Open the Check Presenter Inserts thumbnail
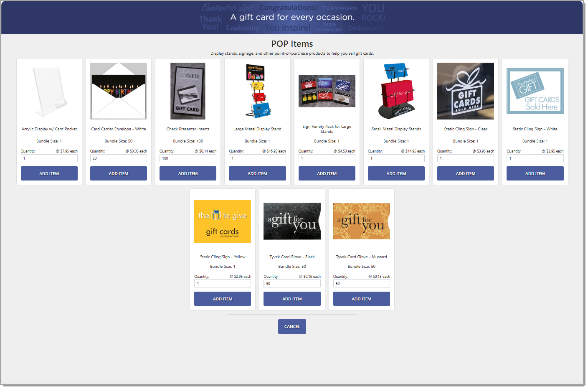 click(x=188, y=91)
